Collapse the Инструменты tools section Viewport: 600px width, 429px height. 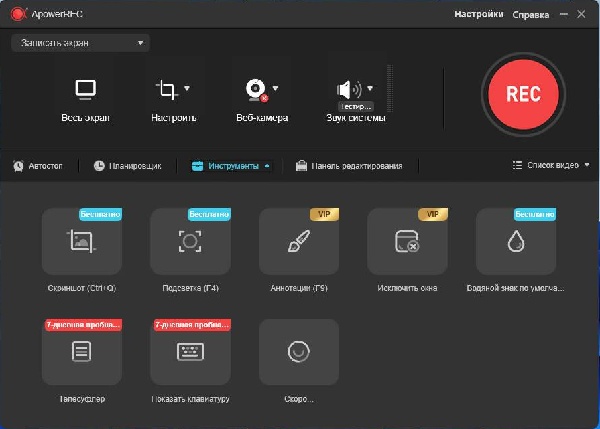point(231,166)
